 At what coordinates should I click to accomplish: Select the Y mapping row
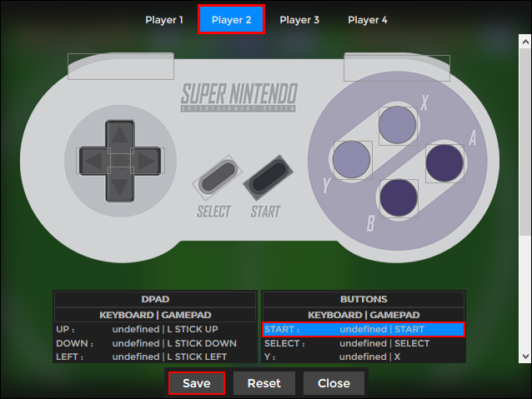click(x=364, y=357)
